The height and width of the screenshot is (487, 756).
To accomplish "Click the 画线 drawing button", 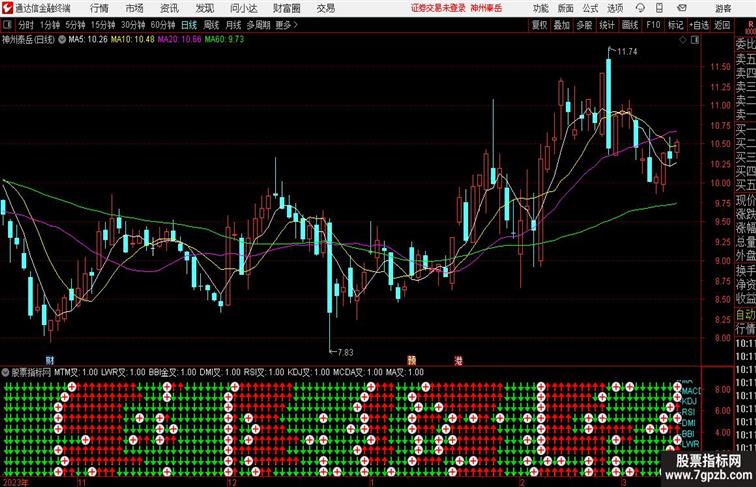I will (630, 25).
